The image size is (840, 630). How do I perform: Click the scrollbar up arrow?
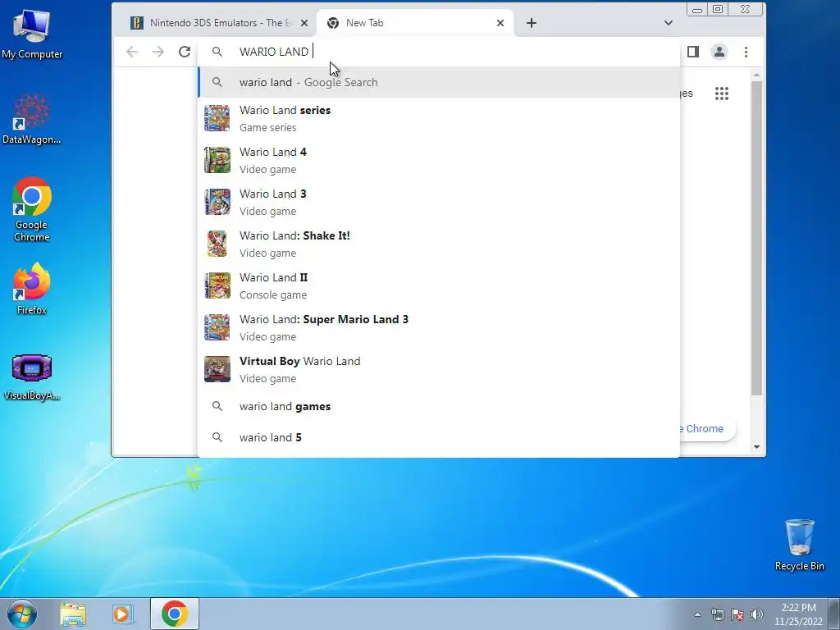pos(756,75)
